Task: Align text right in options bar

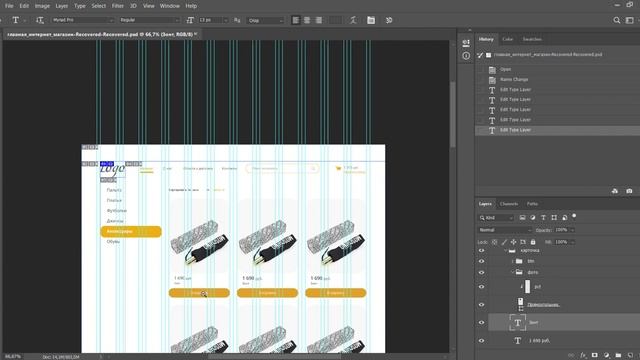Action: 319,20
